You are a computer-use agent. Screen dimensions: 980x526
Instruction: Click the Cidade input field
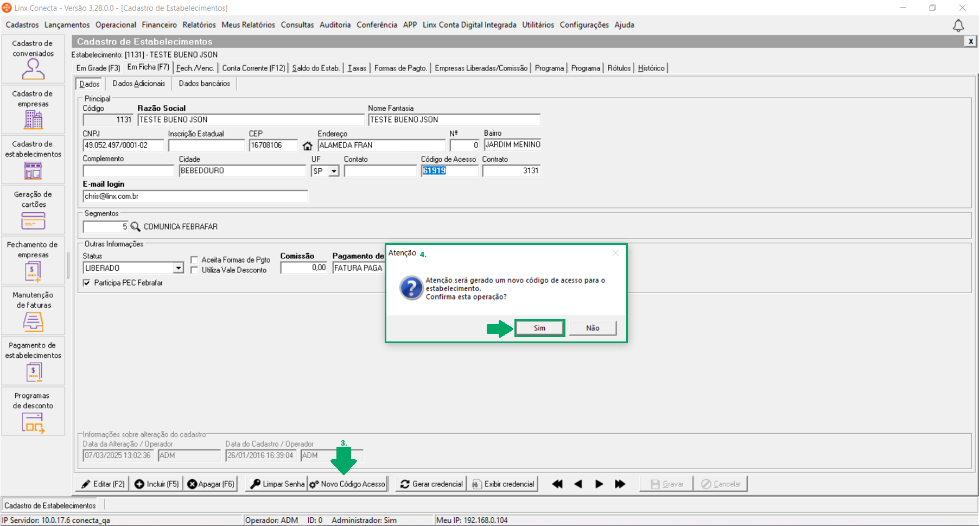(243, 171)
